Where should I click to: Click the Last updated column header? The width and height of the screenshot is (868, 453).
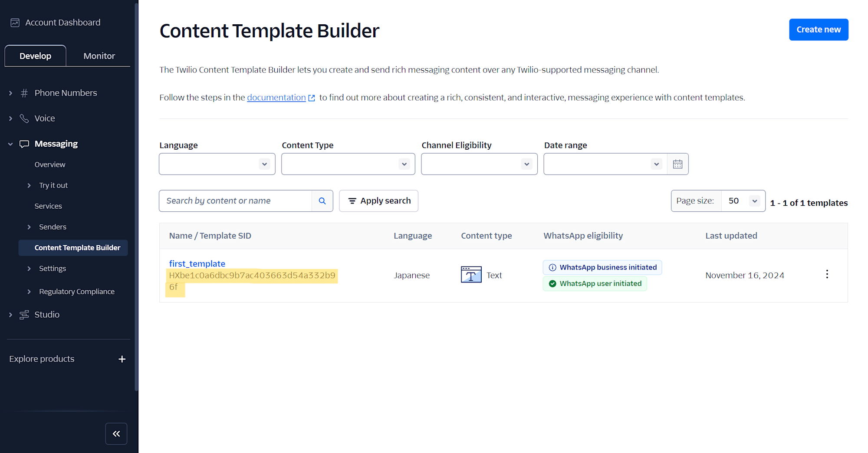tap(731, 236)
